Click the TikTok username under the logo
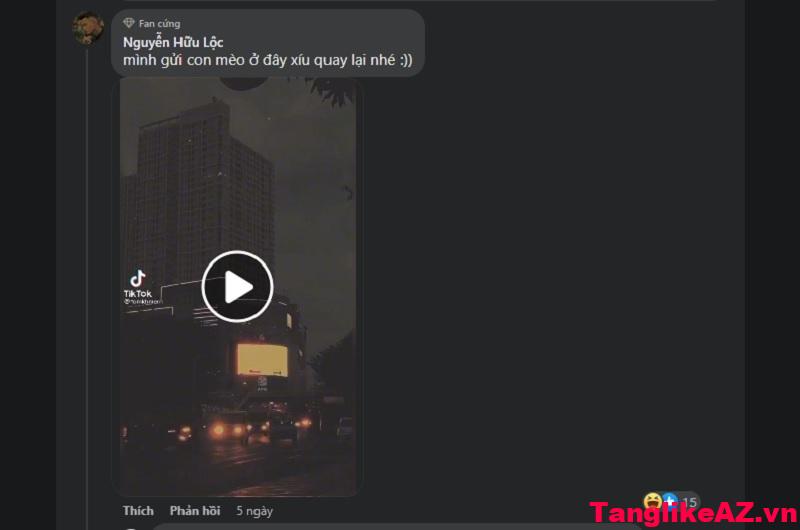Image resolution: width=800 pixels, height=530 pixels. pos(142,302)
